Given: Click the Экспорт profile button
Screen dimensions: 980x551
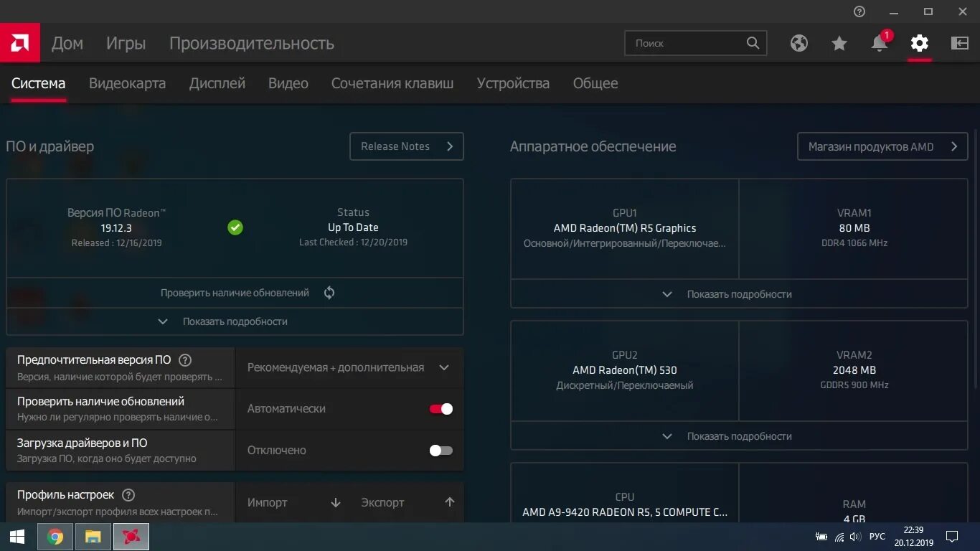Looking at the screenshot, I should [407, 502].
